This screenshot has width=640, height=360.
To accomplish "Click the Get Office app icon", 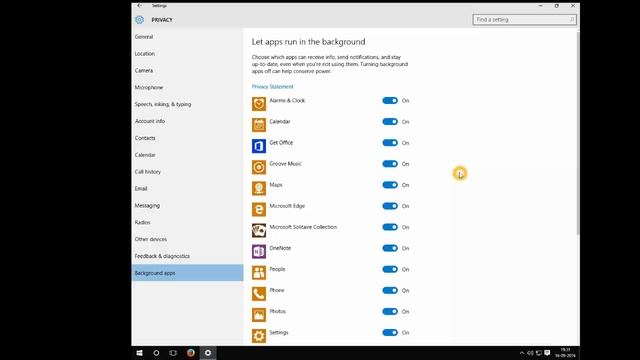I will pyautogui.click(x=259, y=146).
